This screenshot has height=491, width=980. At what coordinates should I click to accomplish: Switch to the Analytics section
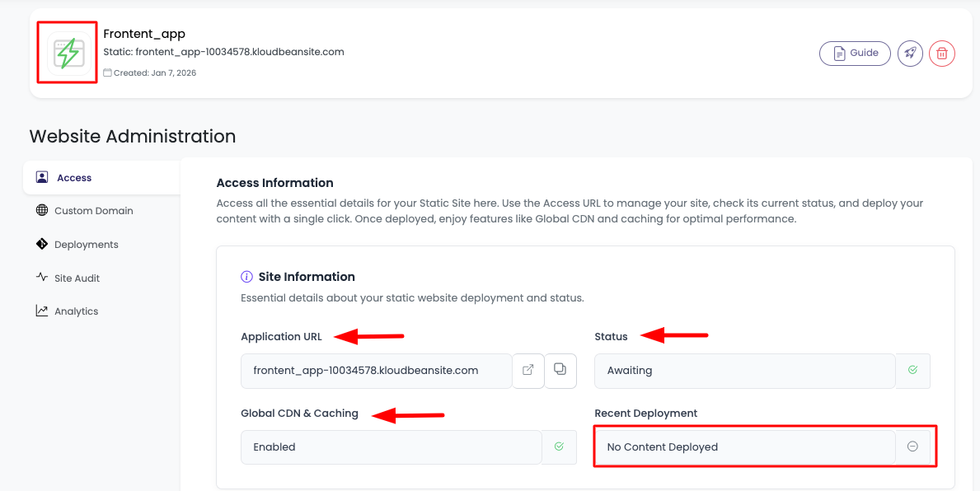[x=76, y=311]
